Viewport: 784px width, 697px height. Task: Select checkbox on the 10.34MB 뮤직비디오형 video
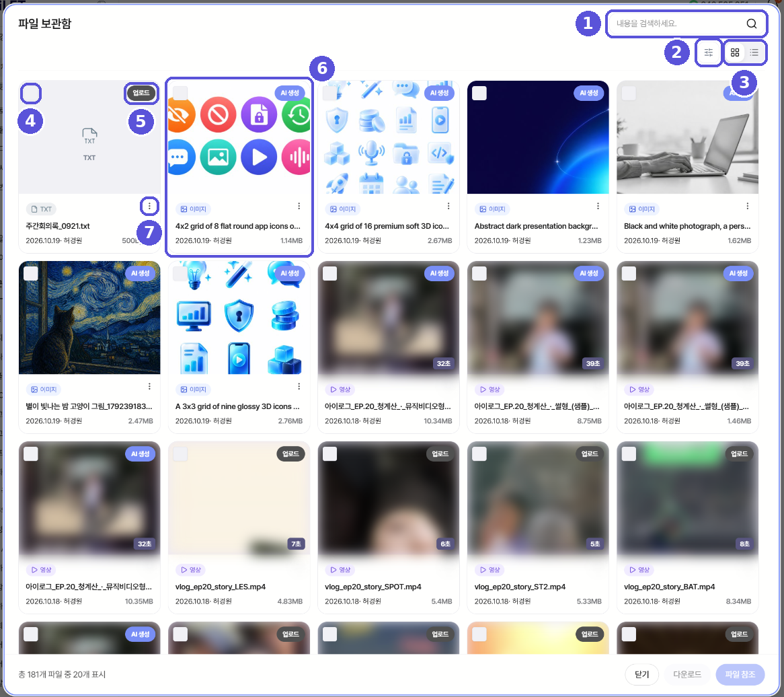click(x=329, y=274)
